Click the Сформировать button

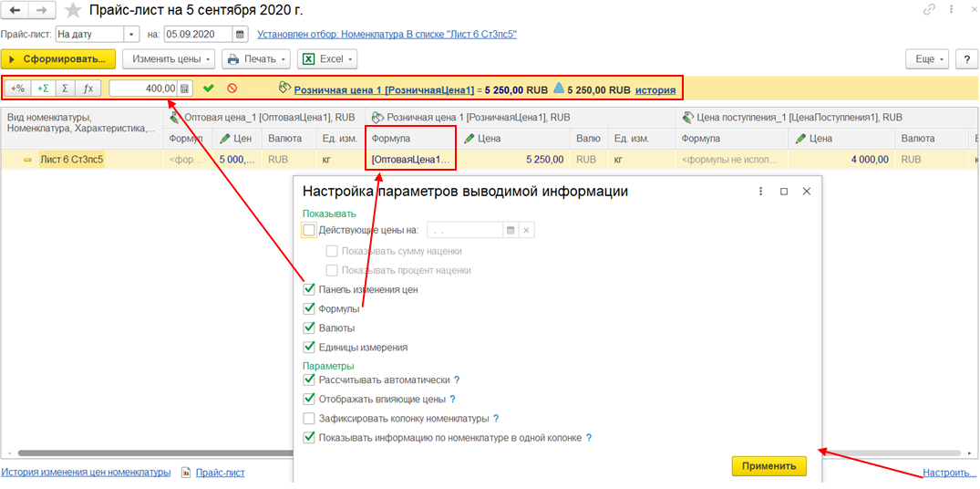point(58,59)
